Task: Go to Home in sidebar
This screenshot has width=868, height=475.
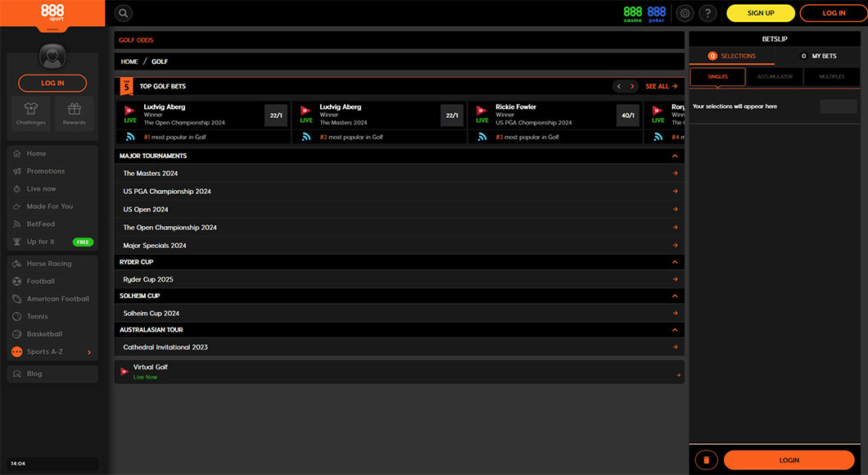Action: pyautogui.click(x=52, y=153)
